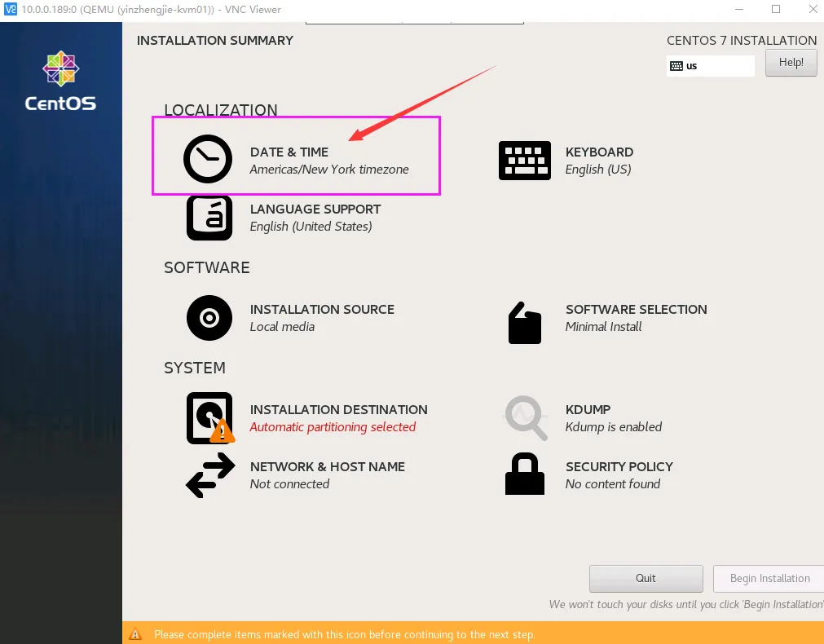Click red 'Automatic partitioning selected' text
The height and width of the screenshot is (644, 824).
[333, 427]
